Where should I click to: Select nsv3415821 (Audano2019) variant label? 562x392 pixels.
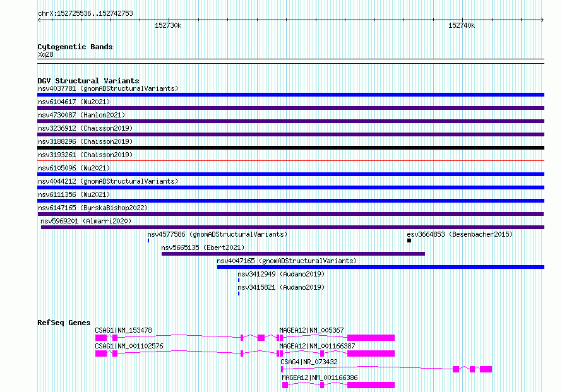tap(281, 287)
